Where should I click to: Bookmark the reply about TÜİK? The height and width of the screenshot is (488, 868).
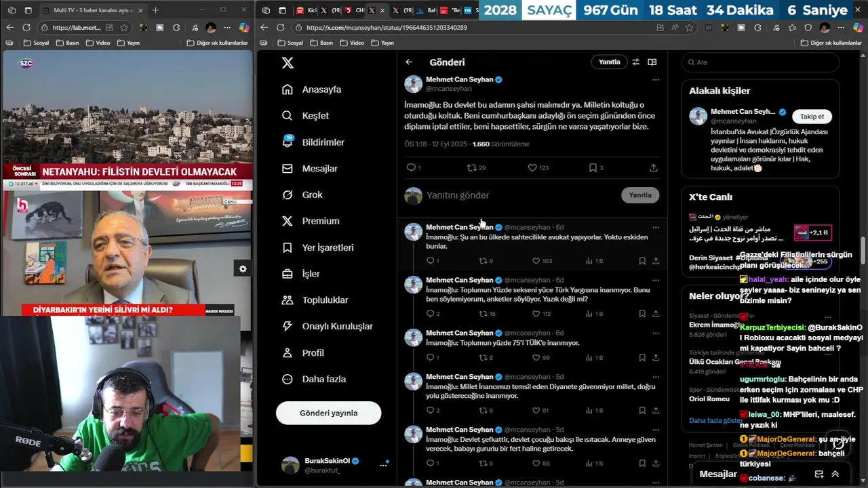tap(642, 357)
